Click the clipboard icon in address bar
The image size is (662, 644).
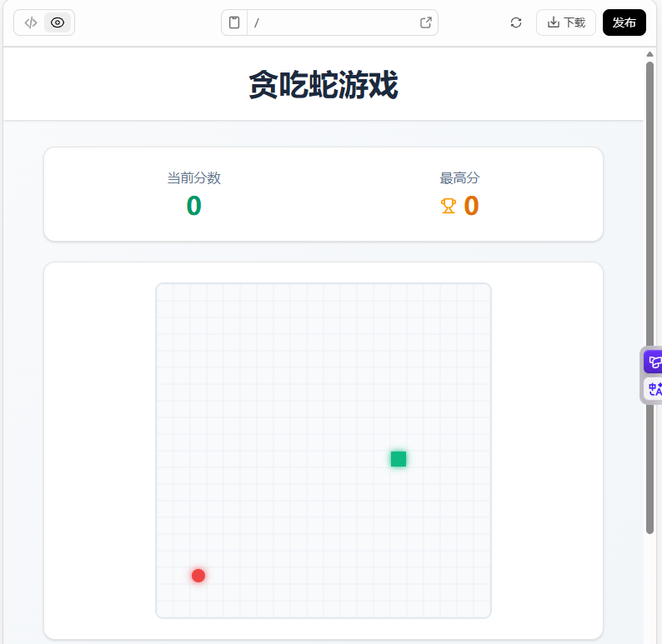[x=234, y=22]
